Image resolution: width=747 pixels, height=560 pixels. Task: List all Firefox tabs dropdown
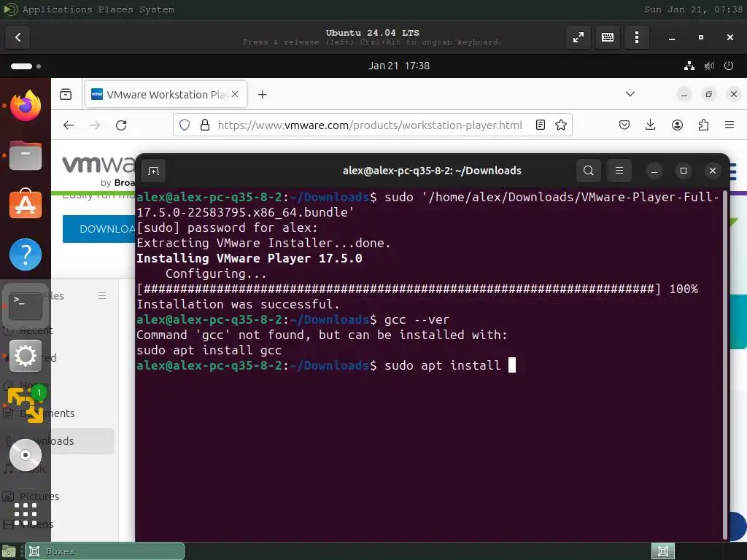pyautogui.click(x=630, y=94)
